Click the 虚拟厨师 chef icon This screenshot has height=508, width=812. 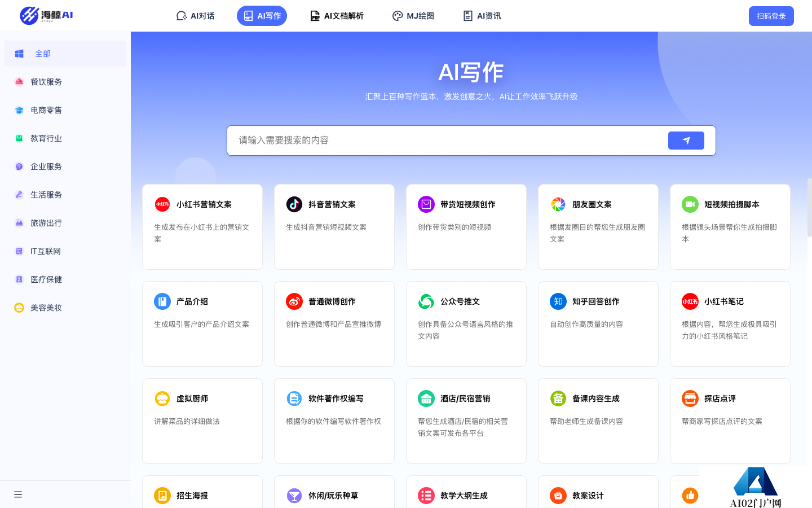(x=162, y=398)
